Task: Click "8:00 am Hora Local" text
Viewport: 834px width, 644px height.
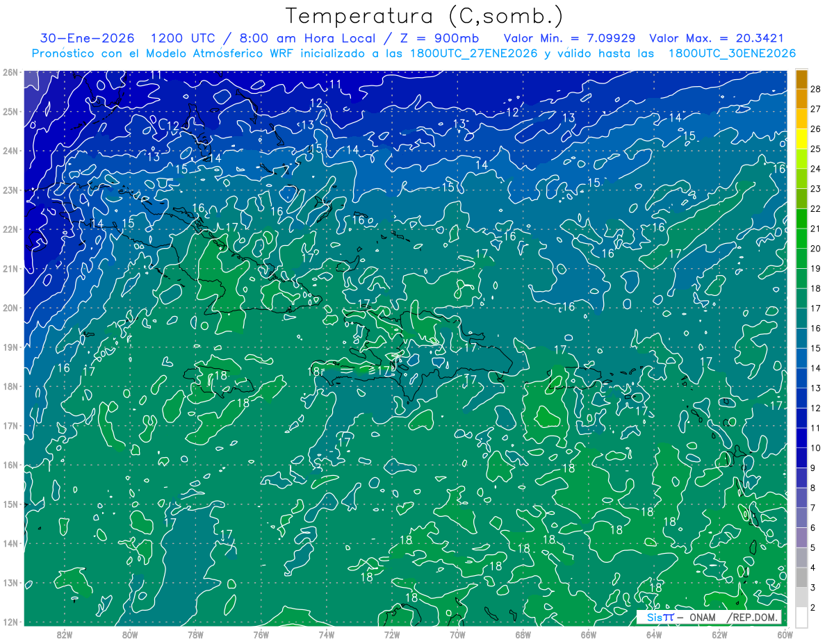Action: (307, 39)
